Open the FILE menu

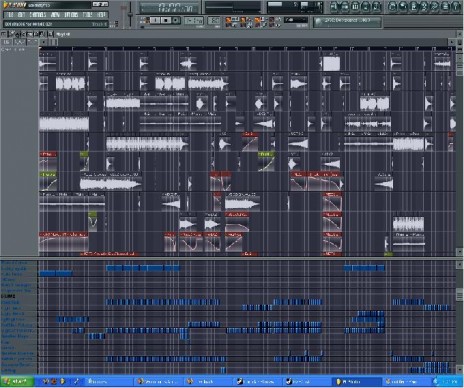[10, 15]
